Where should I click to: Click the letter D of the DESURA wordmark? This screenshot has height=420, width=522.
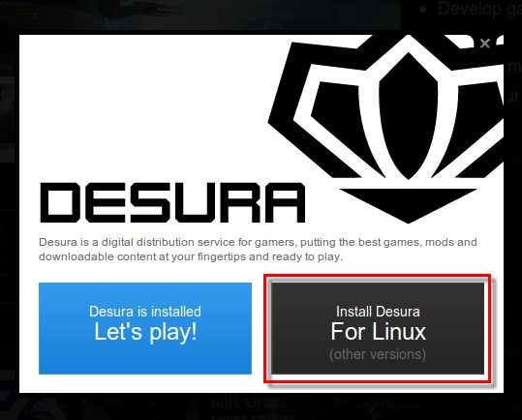tap(60, 202)
